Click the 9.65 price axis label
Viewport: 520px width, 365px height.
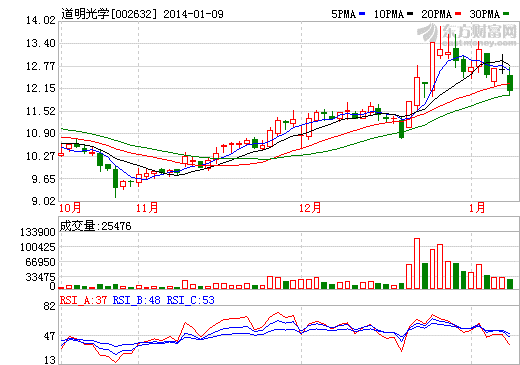coord(43,179)
